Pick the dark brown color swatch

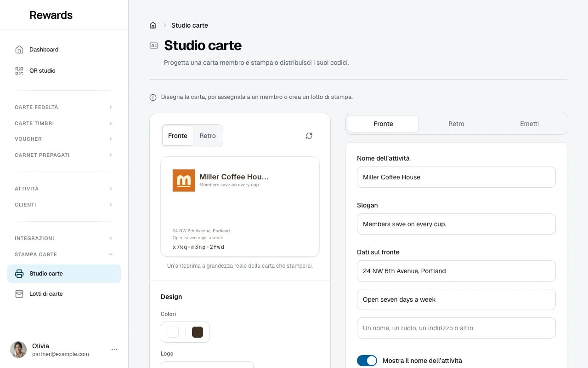coord(198,332)
